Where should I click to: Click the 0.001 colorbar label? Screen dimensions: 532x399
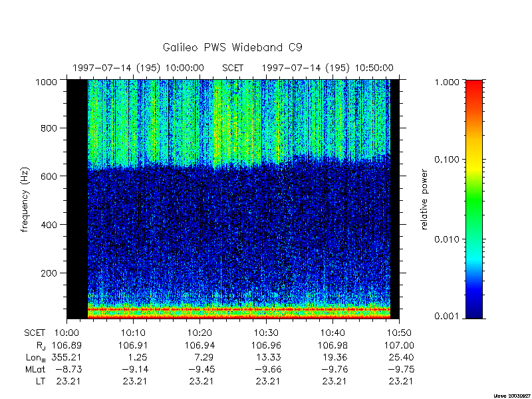(x=447, y=317)
